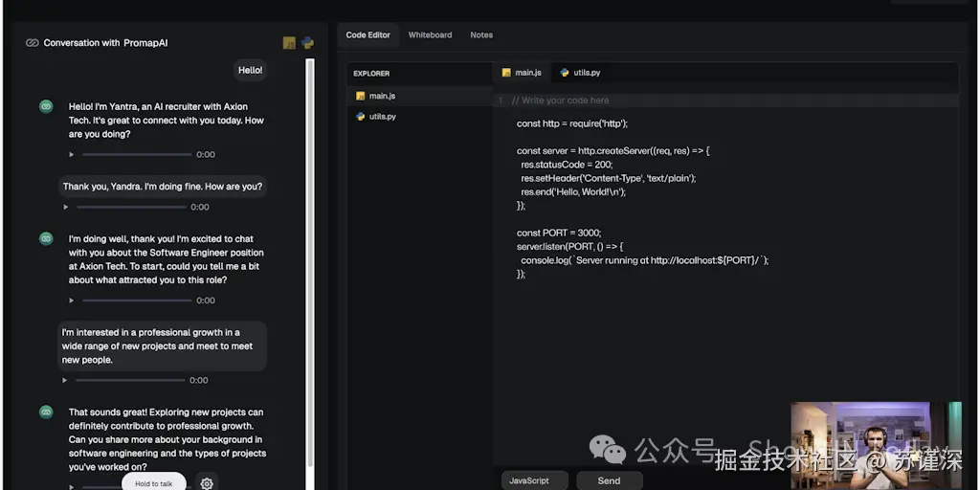The image size is (980, 490).
Task: Click code line 'const http = require('http');'
Action: (x=572, y=123)
